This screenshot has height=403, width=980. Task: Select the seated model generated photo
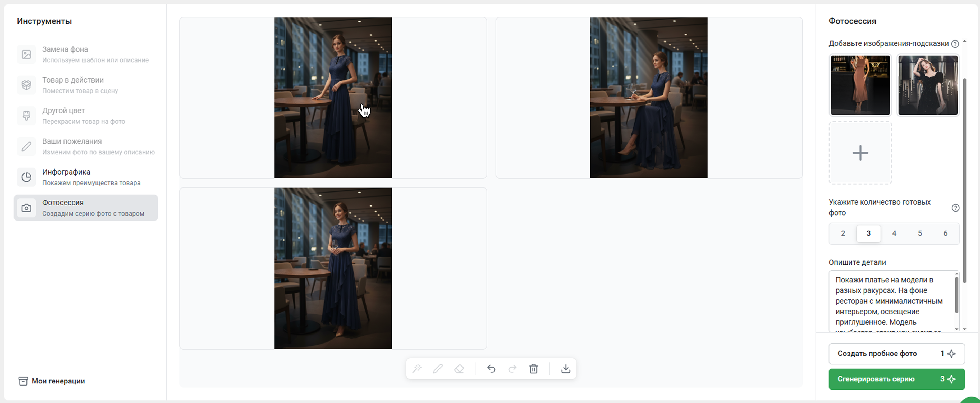(x=649, y=98)
